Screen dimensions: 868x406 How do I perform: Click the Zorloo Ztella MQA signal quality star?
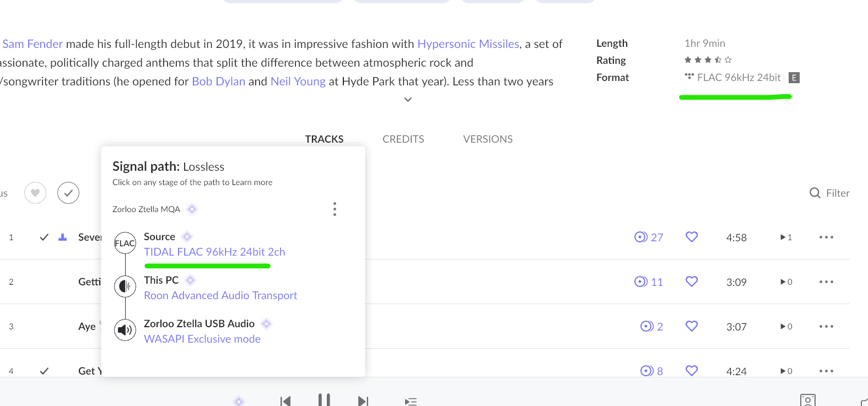(x=192, y=209)
